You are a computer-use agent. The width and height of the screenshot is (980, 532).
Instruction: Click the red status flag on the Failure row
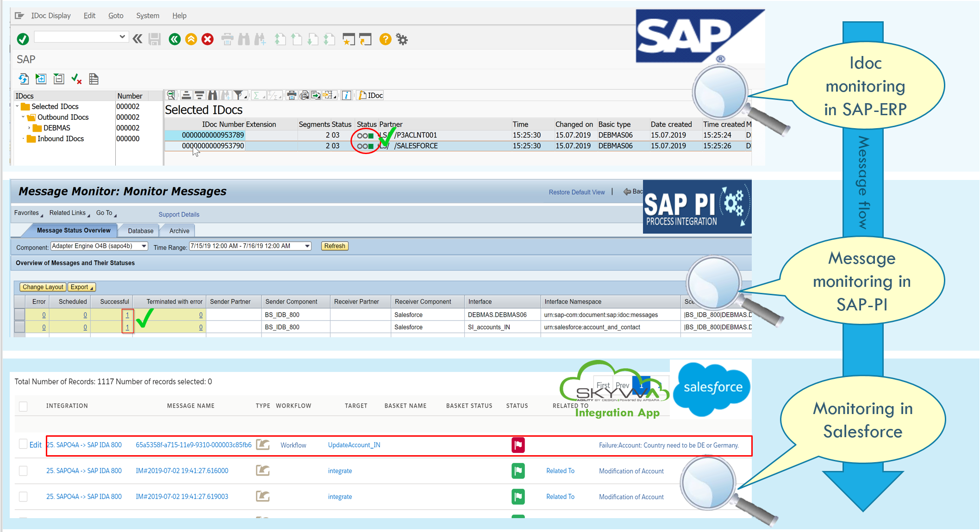[x=518, y=445]
